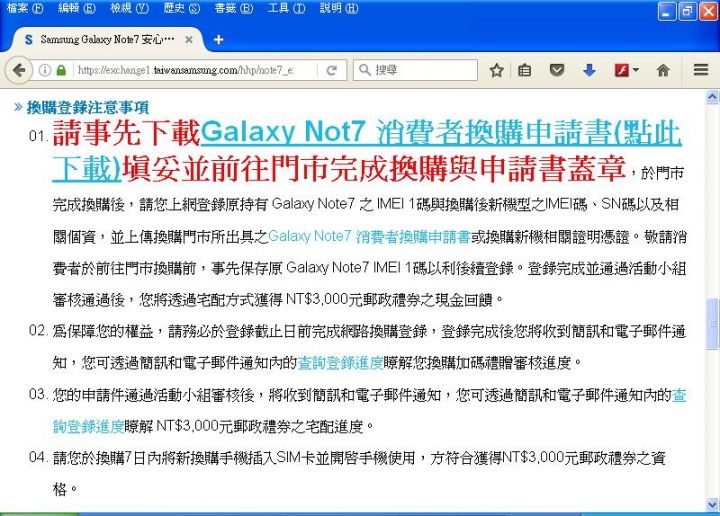Open the 工具 menu
720x516 pixels.
click(287, 8)
